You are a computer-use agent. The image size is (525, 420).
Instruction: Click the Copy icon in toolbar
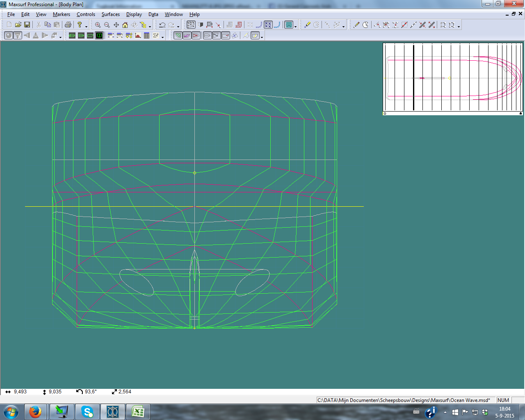(x=48, y=25)
